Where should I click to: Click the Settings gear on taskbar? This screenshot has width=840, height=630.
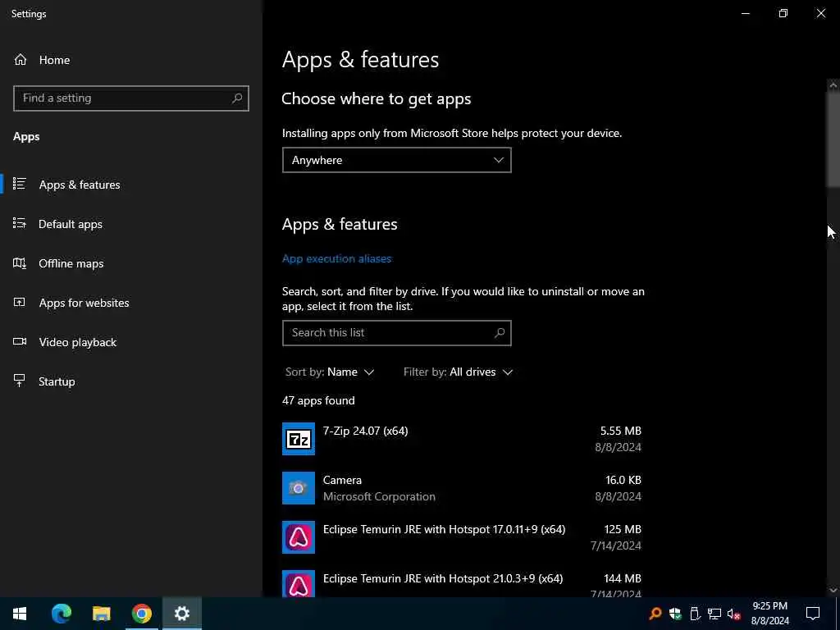tap(182, 614)
